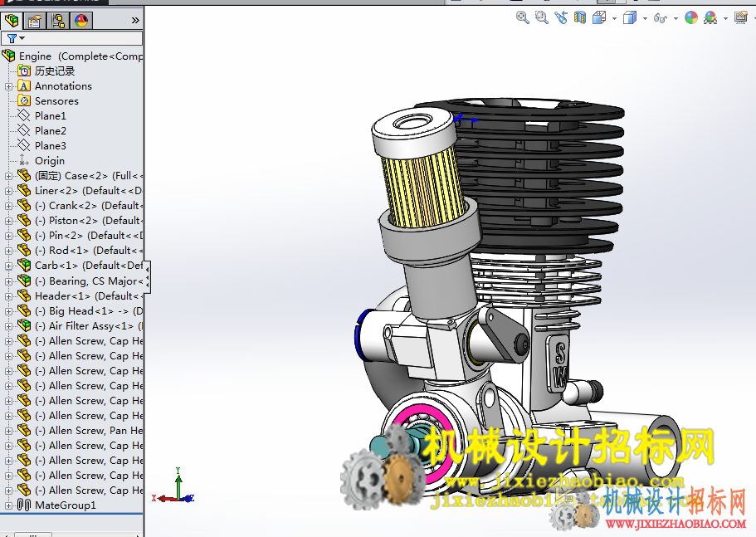Open View Settings monitor icon
The width and height of the screenshot is (756, 537).
coord(741,17)
